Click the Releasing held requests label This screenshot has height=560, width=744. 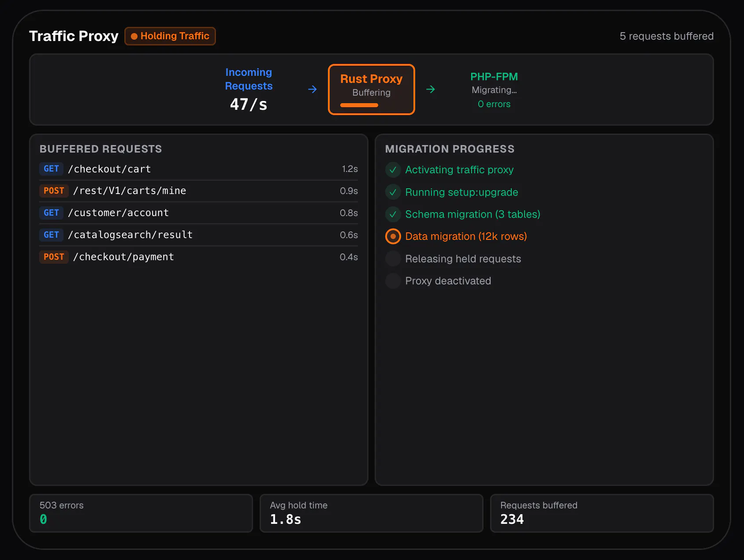pyautogui.click(x=463, y=259)
